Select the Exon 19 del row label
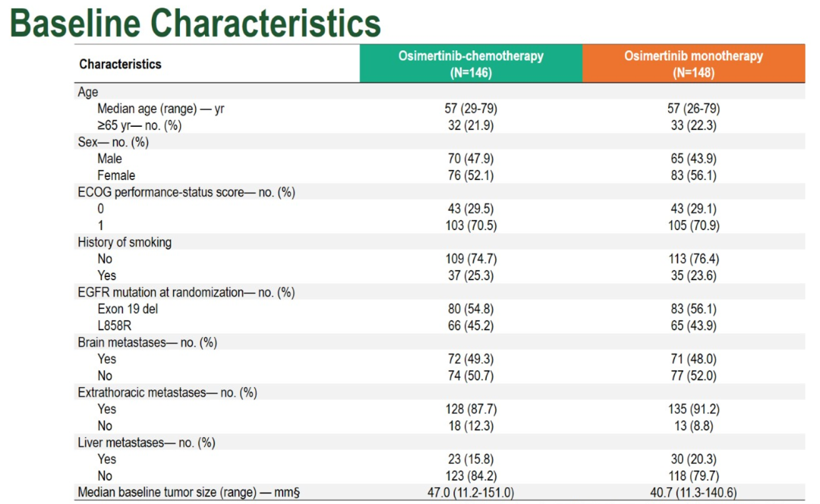Screen dimensions: 820x504 point(128,309)
